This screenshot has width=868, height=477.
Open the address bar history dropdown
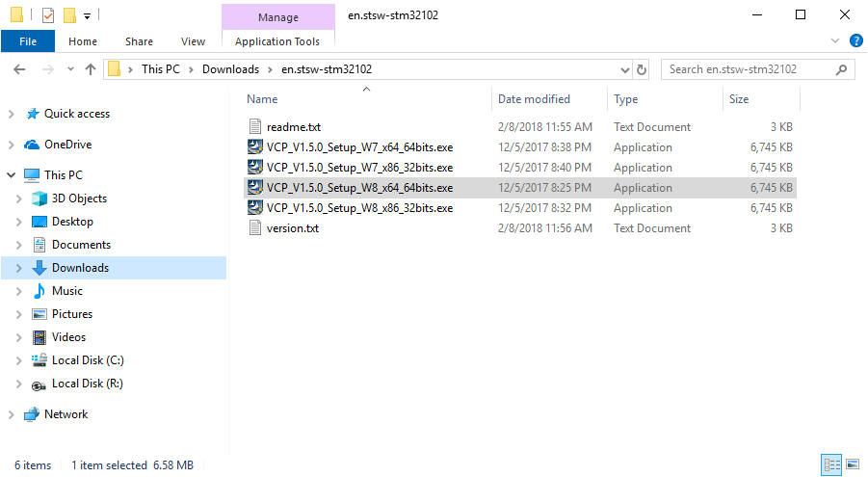coord(625,69)
